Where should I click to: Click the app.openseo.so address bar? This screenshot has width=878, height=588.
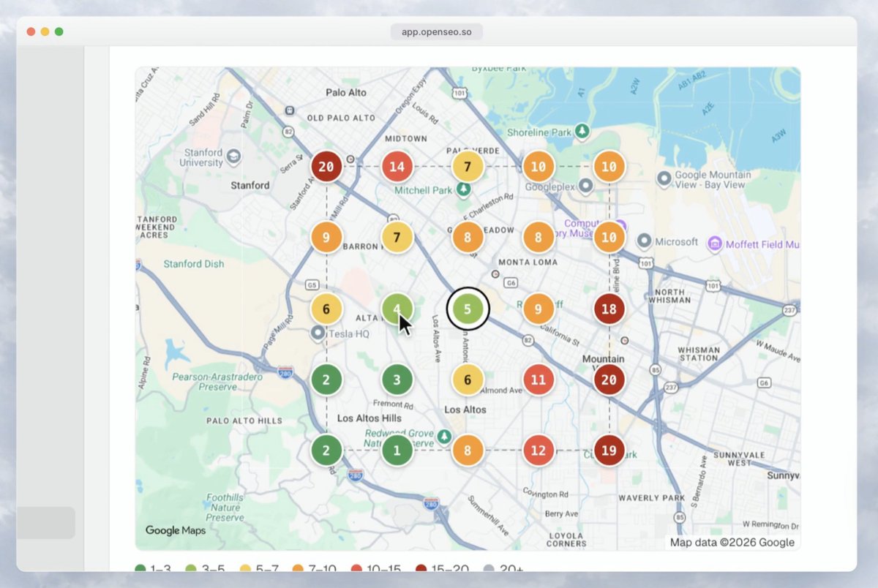pyautogui.click(x=437, y=32)
